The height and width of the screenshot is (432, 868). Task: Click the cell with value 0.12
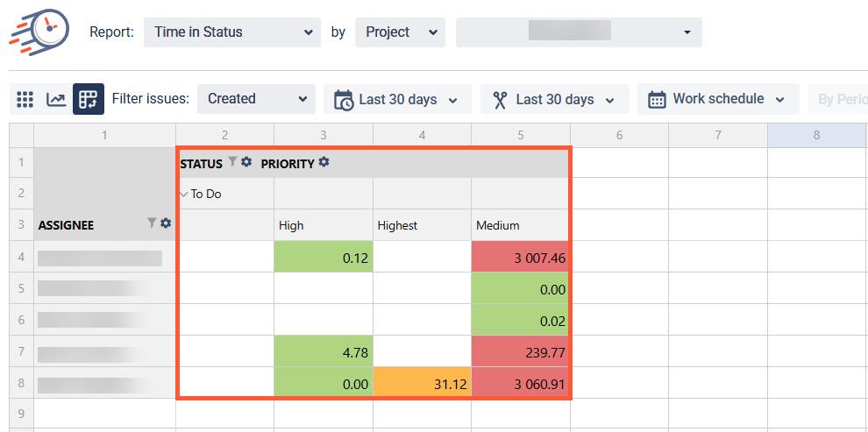click(x=324, y=257)
